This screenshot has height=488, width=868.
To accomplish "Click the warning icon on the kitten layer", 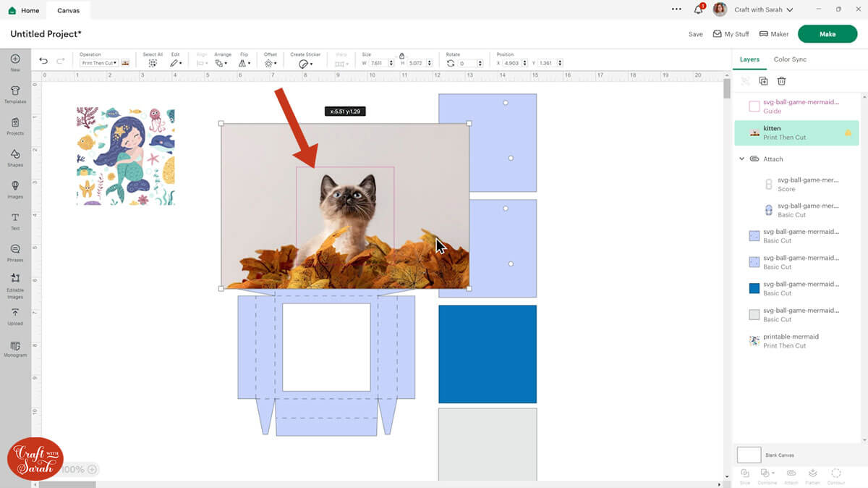I will [x=848, y=133].
